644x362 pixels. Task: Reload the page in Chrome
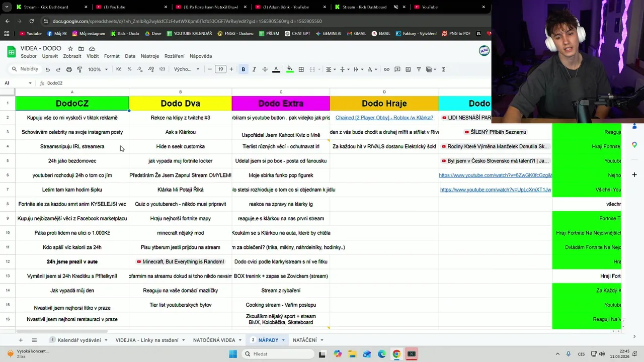point(31,21)
